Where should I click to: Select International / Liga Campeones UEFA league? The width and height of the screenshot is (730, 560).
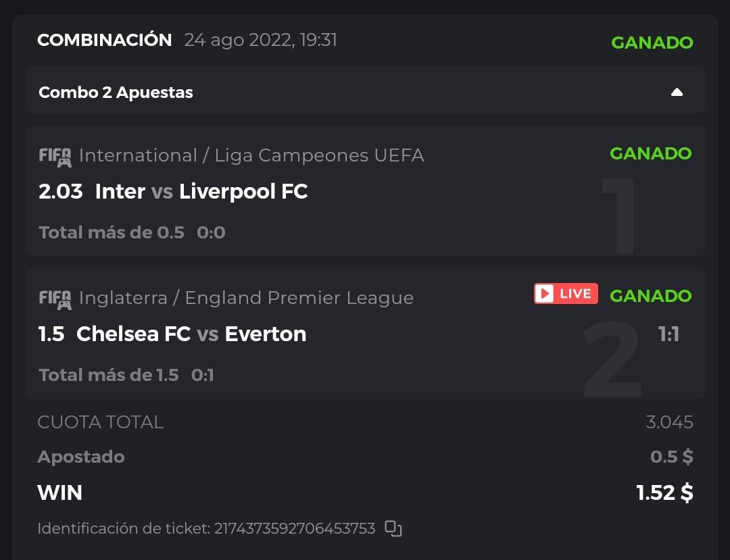[251, 156]
